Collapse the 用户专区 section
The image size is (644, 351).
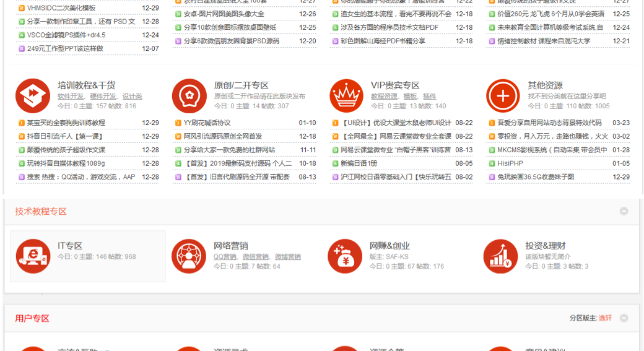pos(624,318)
